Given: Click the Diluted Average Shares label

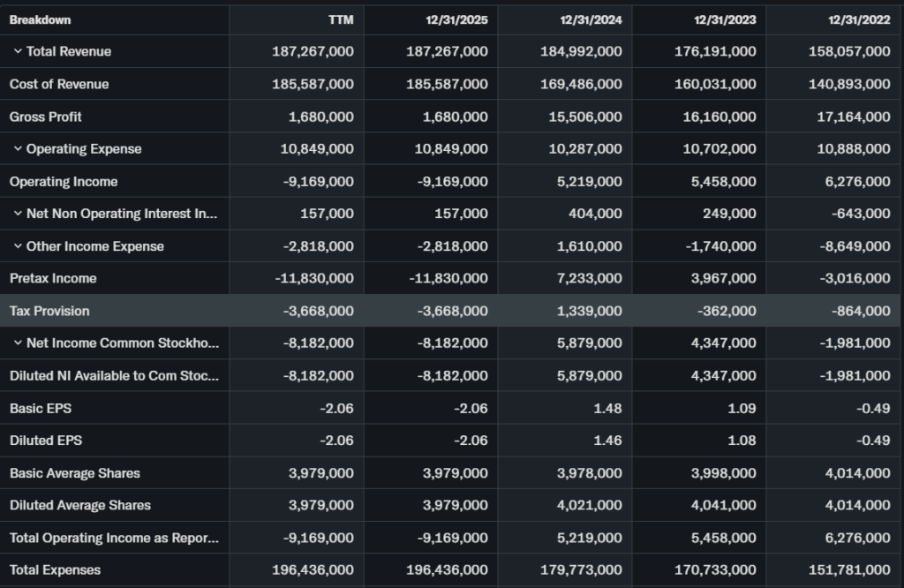Looking at the screenshot, I should (x=80, y=505).
